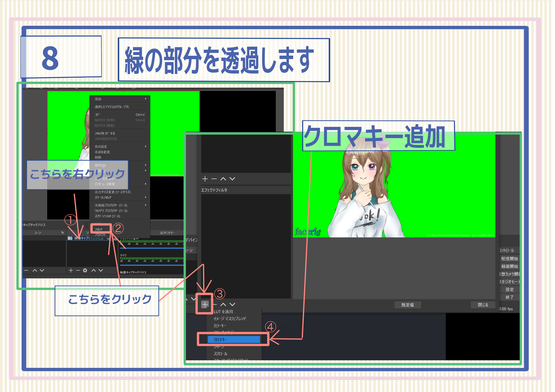Click the 録画開始 button
555x392 pixels.
coord(509,267)
